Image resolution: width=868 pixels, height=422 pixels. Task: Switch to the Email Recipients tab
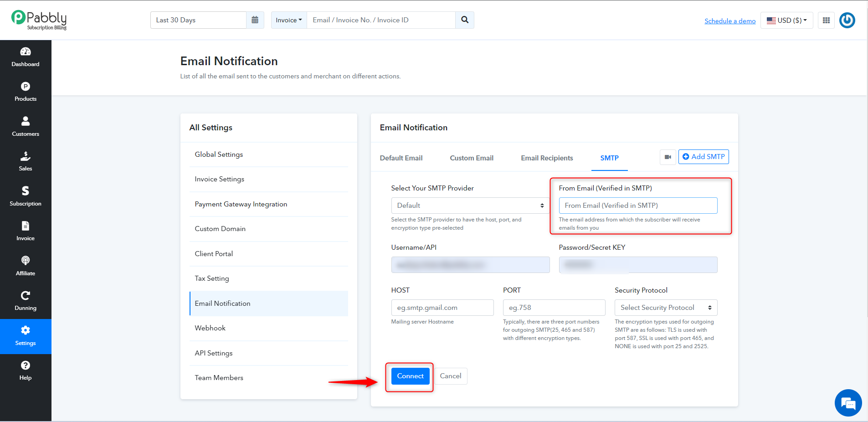point(547,158)
